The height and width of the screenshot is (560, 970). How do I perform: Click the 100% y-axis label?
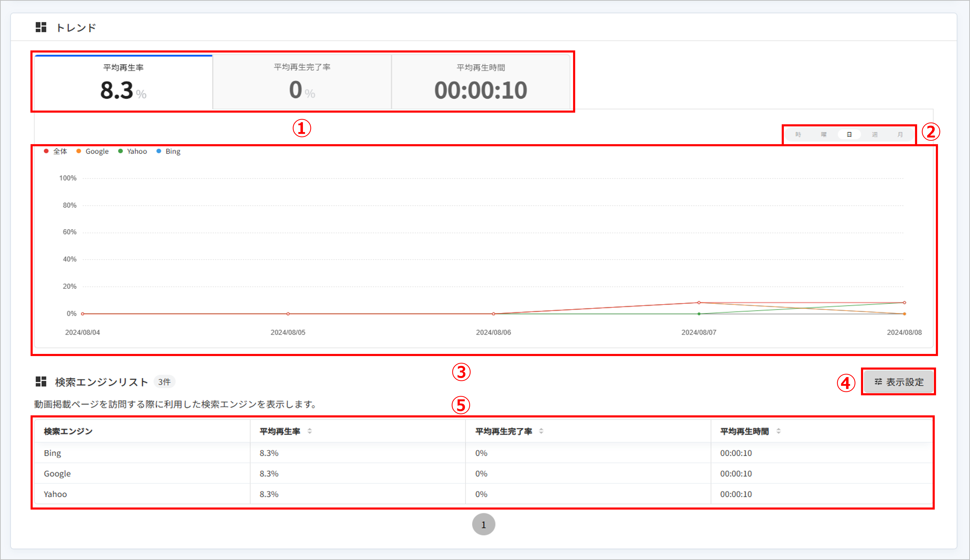[68, 178]
